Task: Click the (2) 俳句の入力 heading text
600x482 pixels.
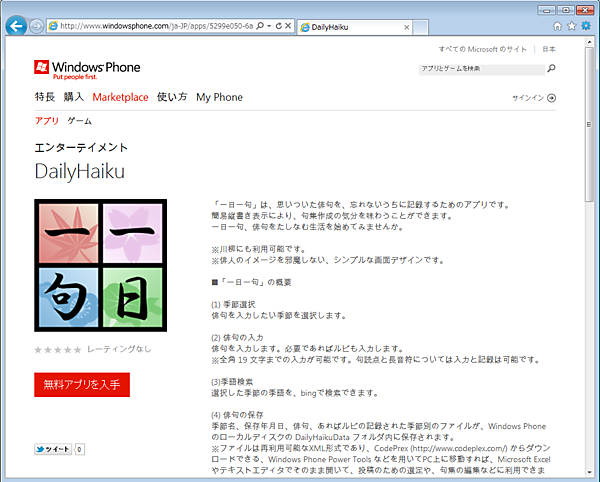Action: 237,338
